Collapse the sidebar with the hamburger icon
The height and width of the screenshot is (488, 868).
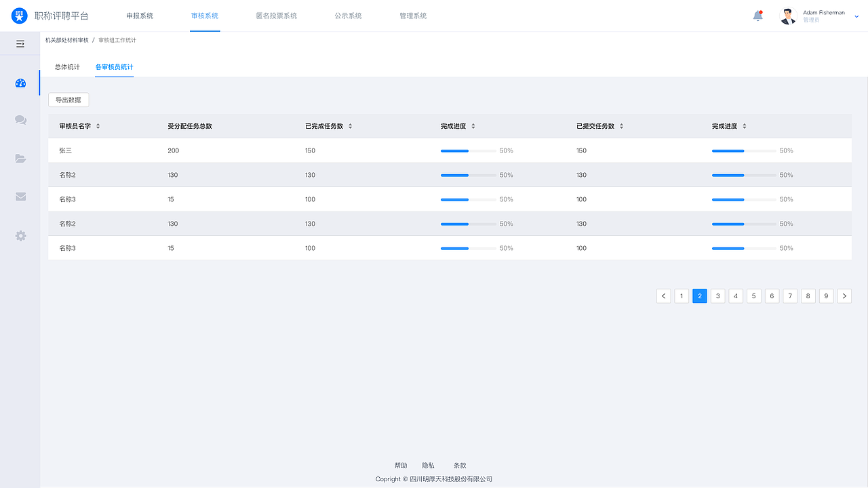tap(20, 44)
